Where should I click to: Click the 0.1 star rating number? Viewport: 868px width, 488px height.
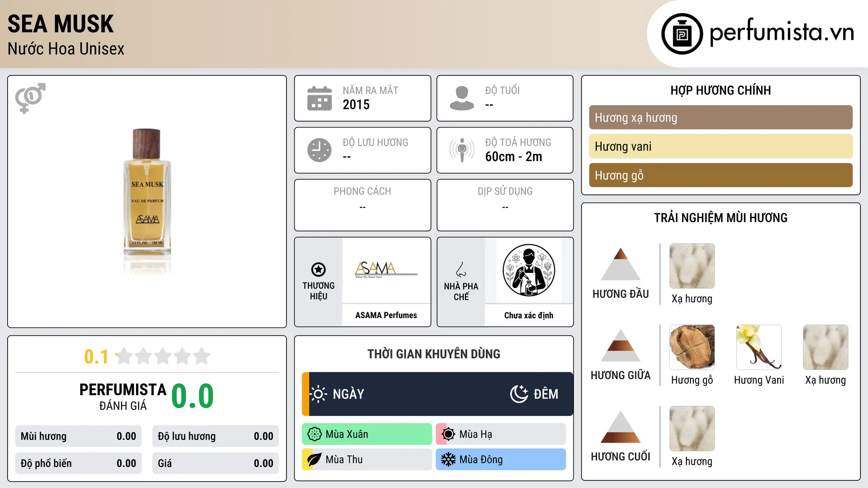[x=96, y=357]
